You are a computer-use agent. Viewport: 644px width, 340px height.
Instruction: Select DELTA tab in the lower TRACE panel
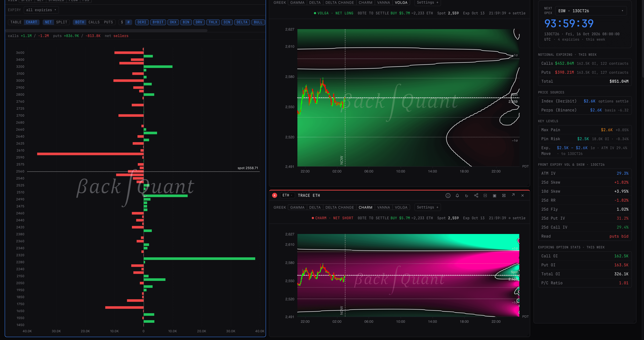tap(315, 208)
